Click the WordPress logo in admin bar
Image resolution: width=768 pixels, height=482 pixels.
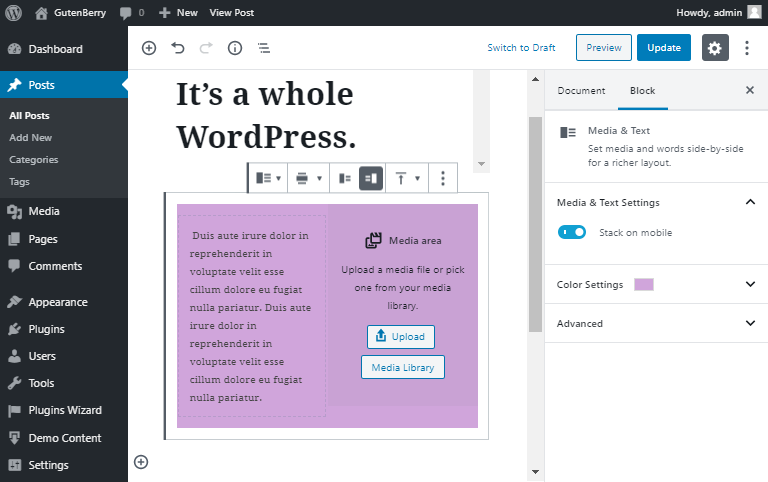coord(13,13)
